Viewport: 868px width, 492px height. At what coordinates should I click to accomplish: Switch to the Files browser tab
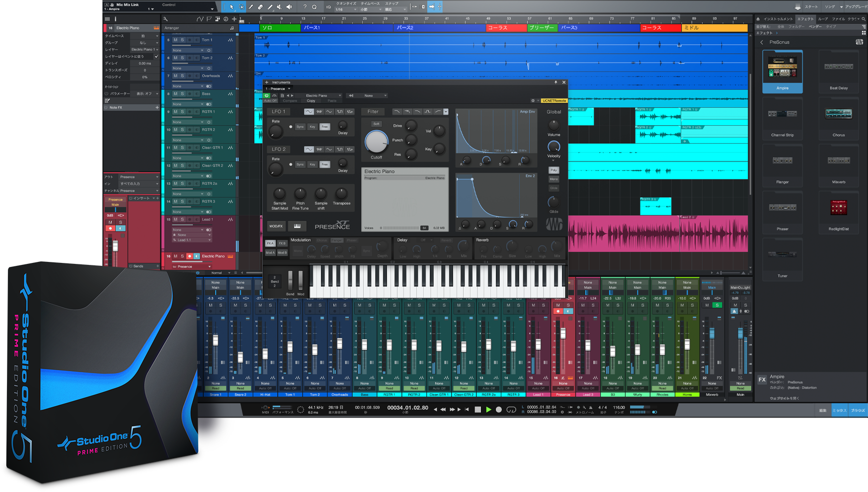838,19
